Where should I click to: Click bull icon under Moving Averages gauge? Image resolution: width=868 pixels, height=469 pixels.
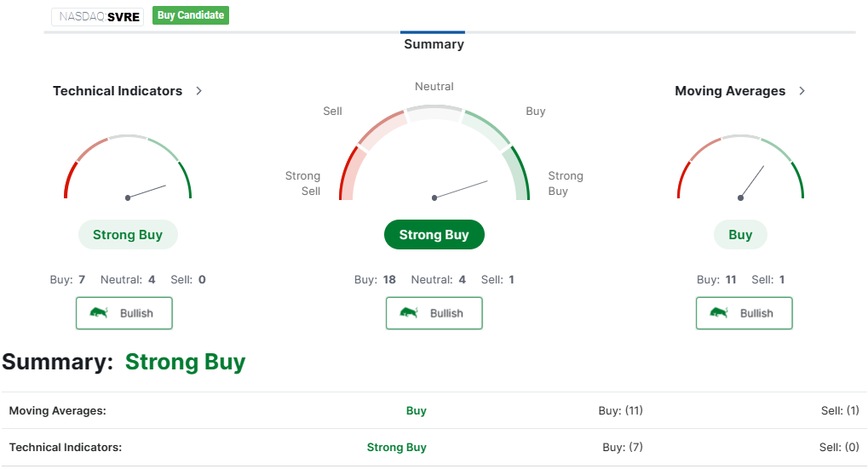click(719, 312)
